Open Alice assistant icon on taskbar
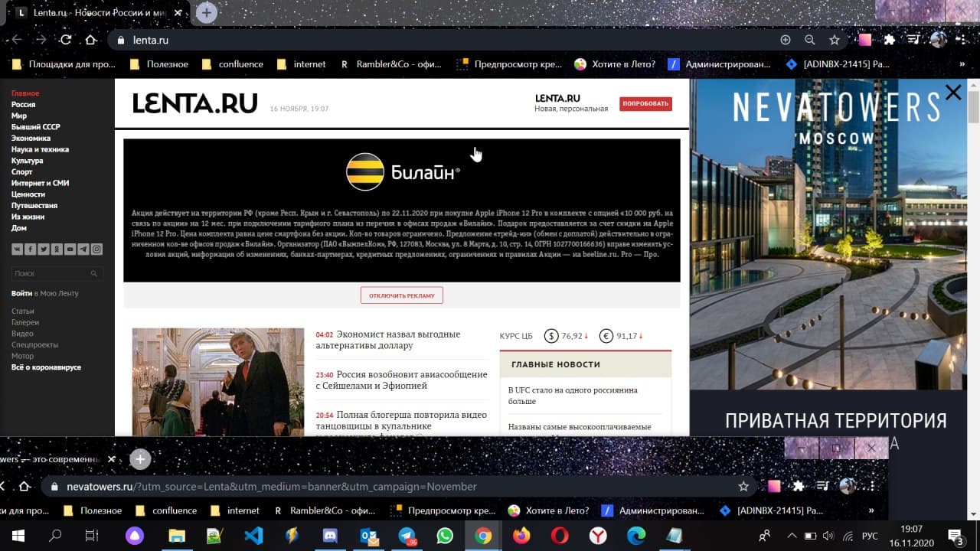The width and height of the screenshot is (980, 551). point(134,536)
